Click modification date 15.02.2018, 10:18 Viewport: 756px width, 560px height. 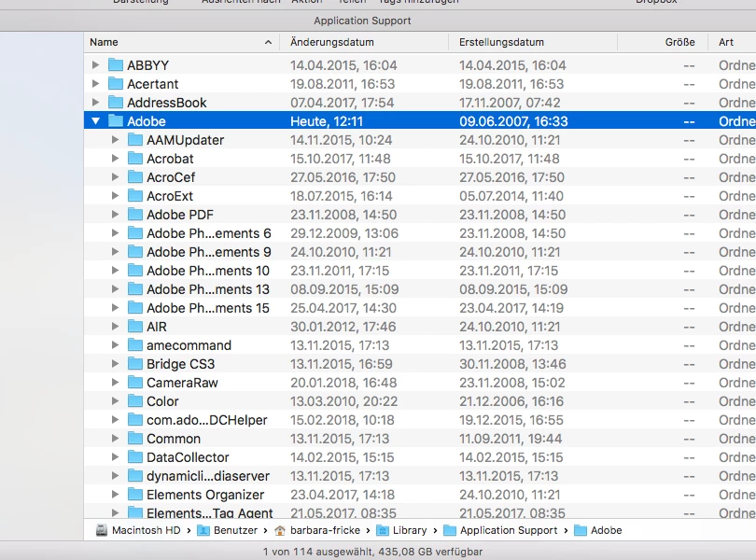[343, 420]
